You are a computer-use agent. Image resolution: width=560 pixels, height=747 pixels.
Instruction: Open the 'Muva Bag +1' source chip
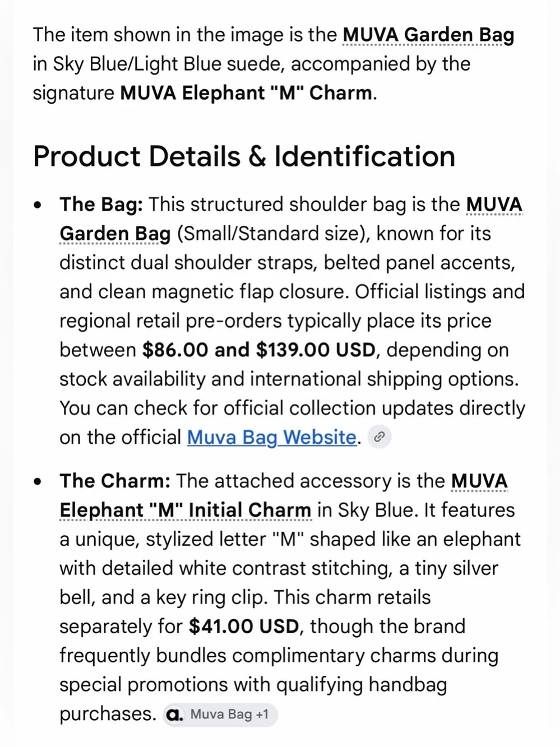tap(220, 714)
